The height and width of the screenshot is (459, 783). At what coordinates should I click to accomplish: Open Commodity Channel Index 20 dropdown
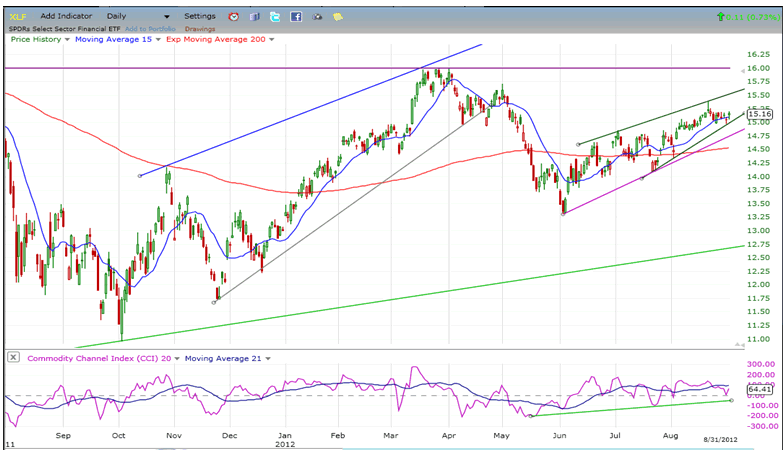178,358
